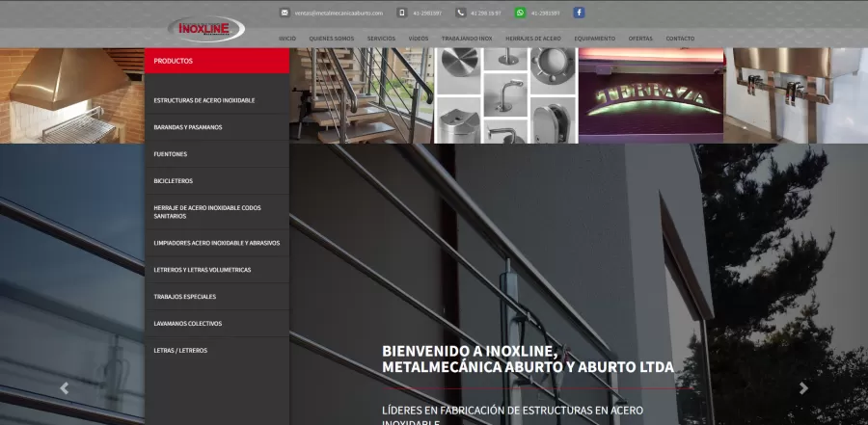Select the Bicicleteros product category
This screenshot has height=425, width=868.
(174, 180)
